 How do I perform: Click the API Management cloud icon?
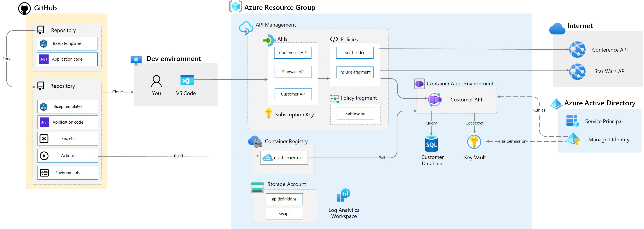[x=246, y=27]
